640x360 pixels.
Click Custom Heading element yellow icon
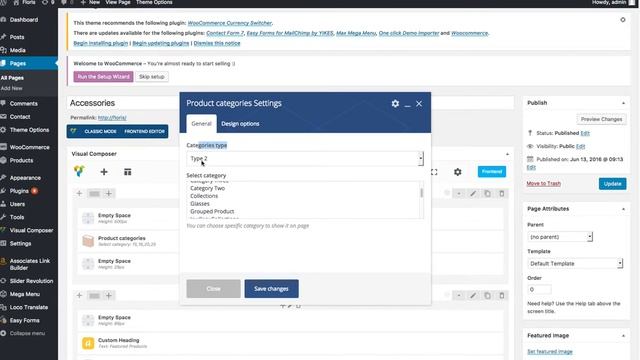pos(88,343)
